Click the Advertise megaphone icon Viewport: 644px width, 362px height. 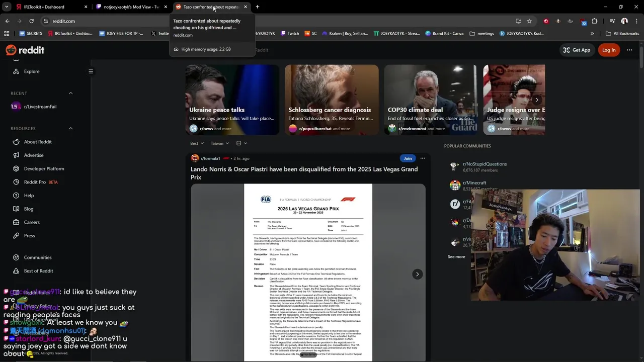(x=16, y=155)
